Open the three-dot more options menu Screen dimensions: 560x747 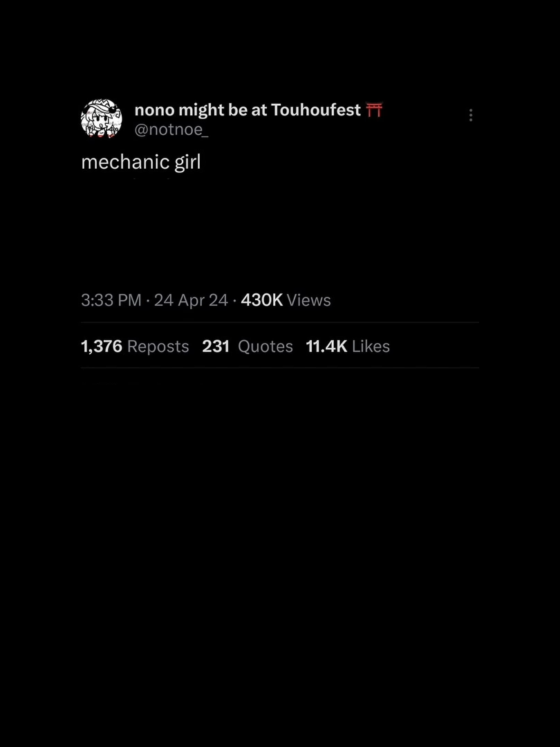tap(471, 115)
